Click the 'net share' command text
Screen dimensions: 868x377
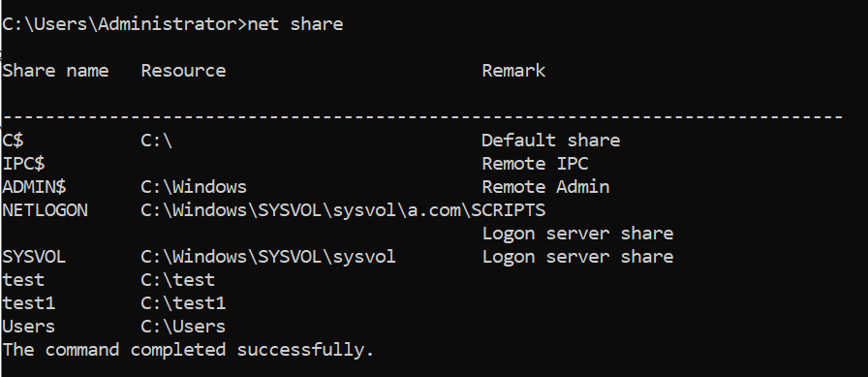tap(295, 24)
